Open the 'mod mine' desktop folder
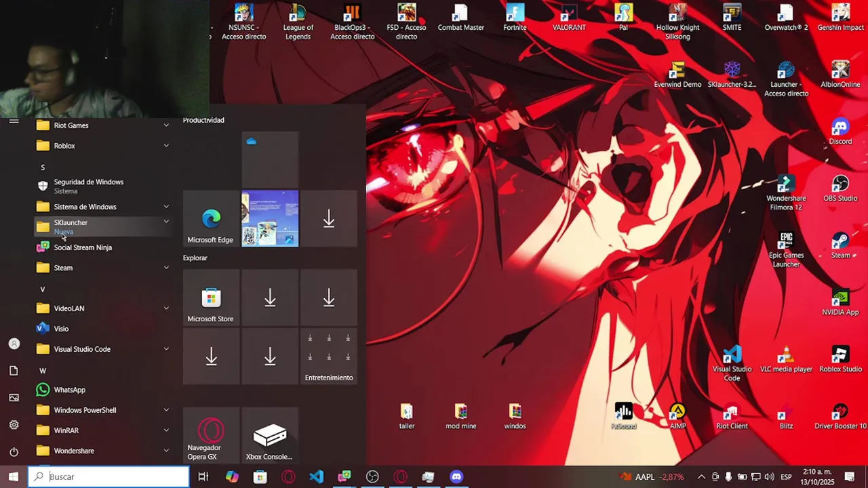The width and height of the screenshot is (868, 488). coord(460,416)
